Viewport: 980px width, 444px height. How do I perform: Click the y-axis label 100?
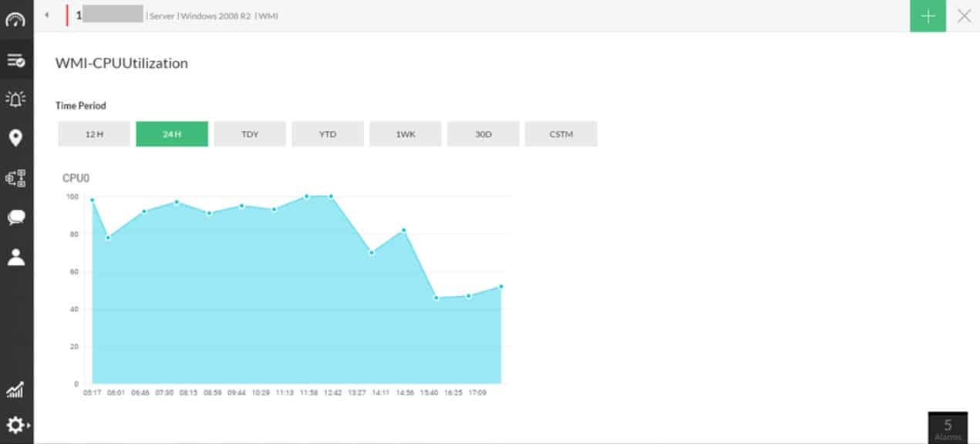click(72, 197)
